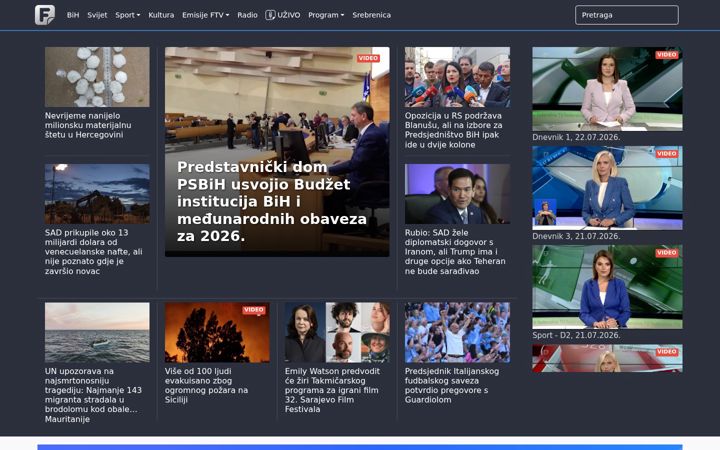Open headline about Predstavnički dom PSBiH budget
Viewport: 720px width, 450px height.
[x=272, y=201]
